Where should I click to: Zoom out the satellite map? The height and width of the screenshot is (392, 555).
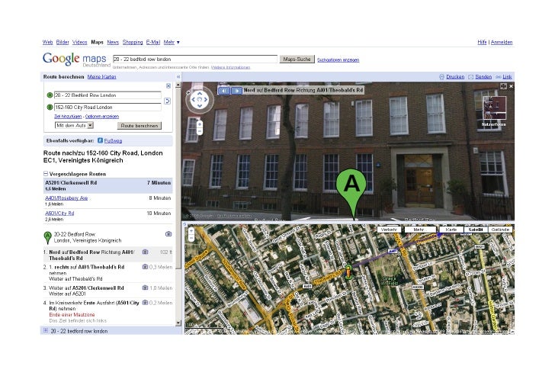click(191, 238)
